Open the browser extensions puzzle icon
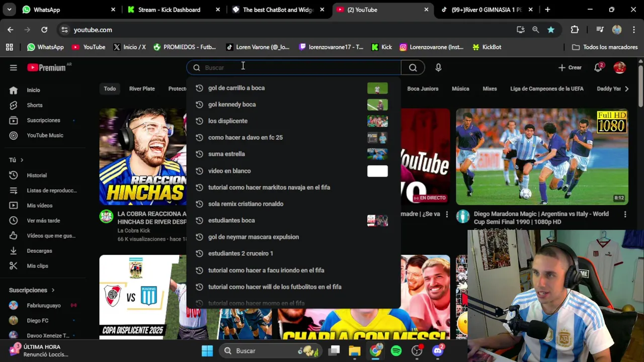644x362 pixels. pos(575,30)
